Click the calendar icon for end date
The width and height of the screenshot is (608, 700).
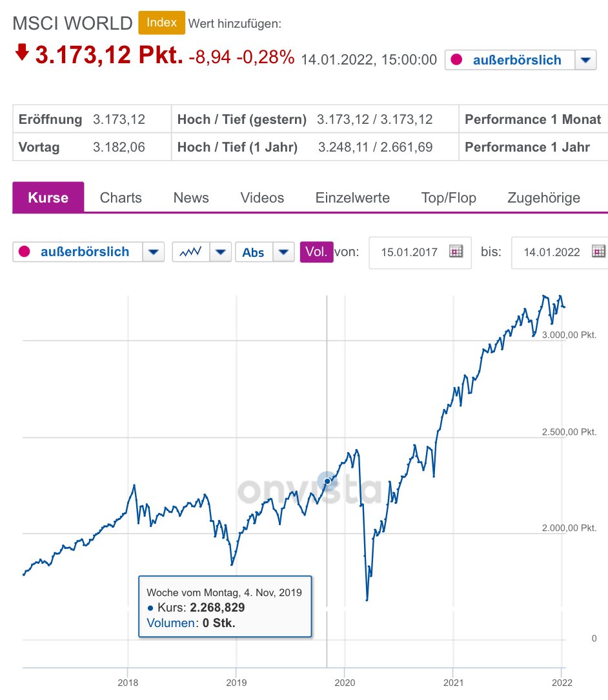pos(598,252)
